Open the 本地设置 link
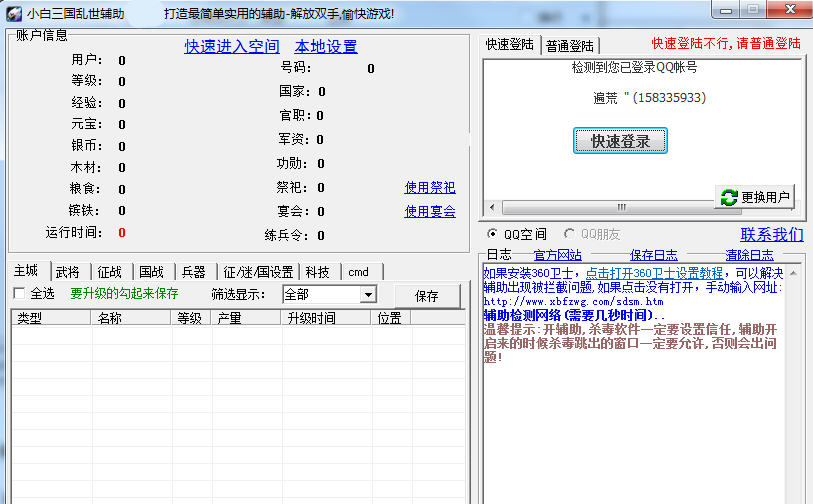This screenshot has width=813, height=504. [326, 47]
